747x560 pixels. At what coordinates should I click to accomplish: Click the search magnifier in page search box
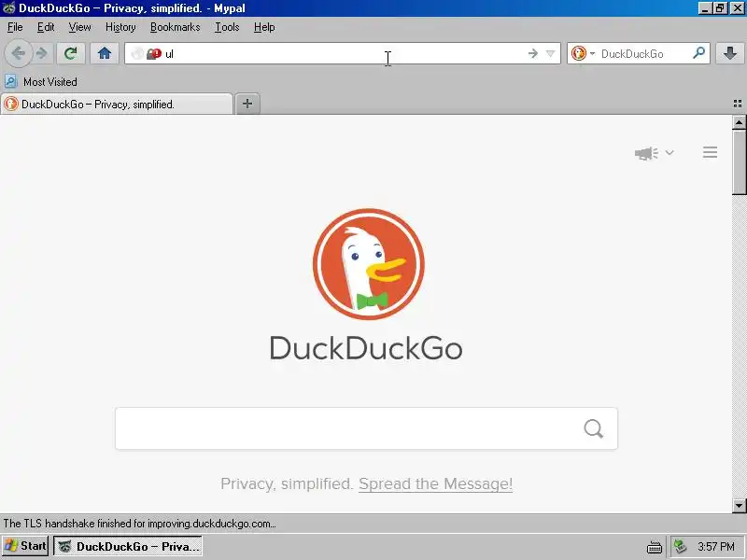tap(594, 428)
